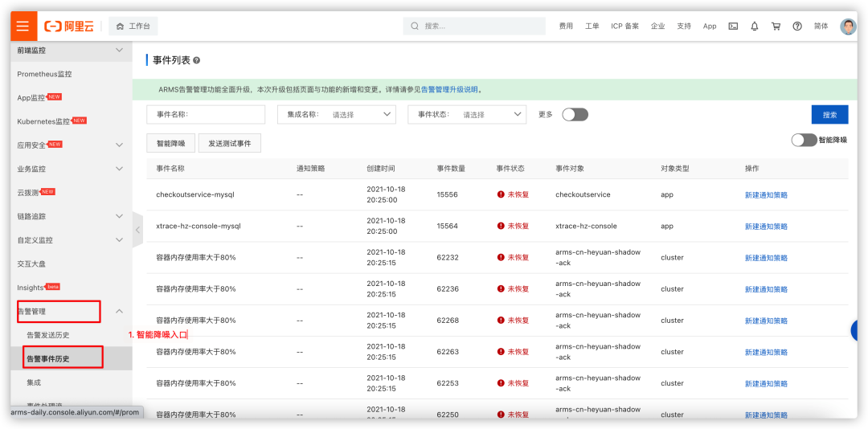
Task: Click the 事件数量 column header
Action: 451,168
